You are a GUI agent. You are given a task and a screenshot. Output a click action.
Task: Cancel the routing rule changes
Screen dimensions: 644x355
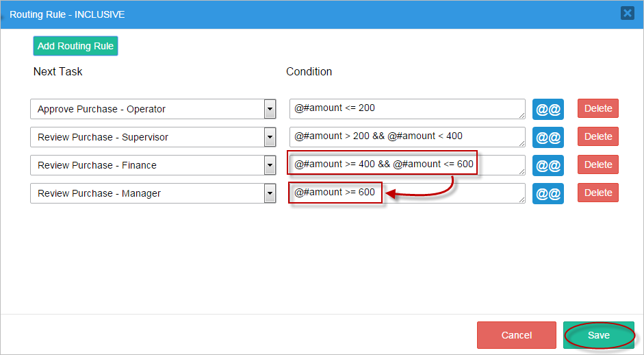pyautogui.click(x=516, y=335)
